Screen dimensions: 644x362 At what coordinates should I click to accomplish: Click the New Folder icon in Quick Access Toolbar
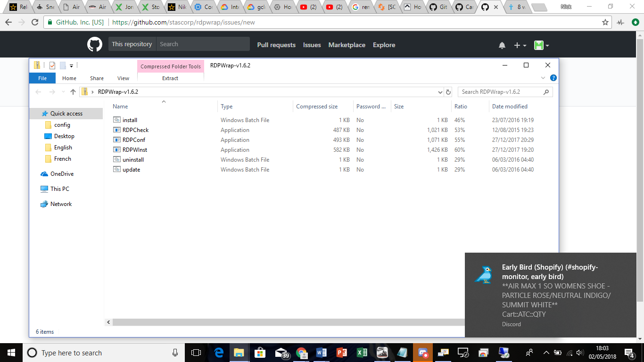(x=62, y=66)
